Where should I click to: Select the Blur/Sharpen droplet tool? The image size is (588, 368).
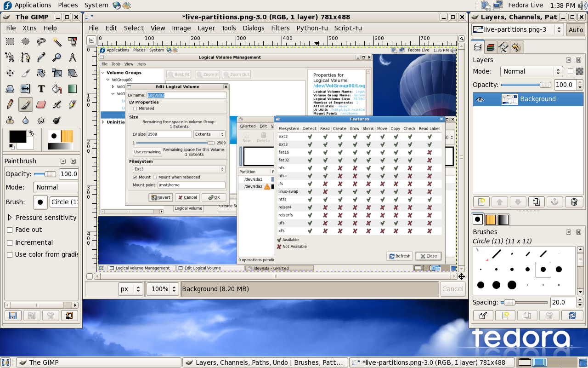(25, 120)
